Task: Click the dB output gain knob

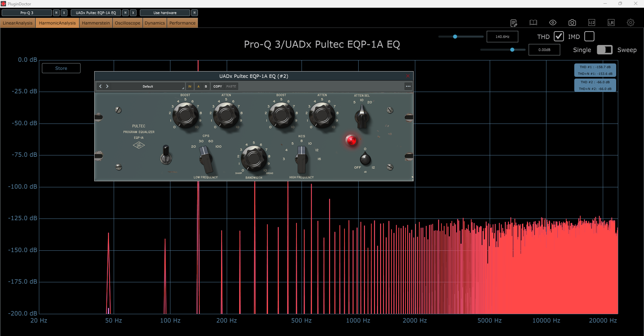Action: coord(365,159)
